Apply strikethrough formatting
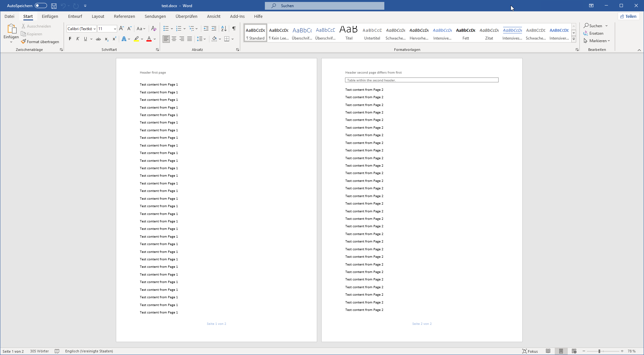This screenshot has height=355, width=644. coord(98,39)
